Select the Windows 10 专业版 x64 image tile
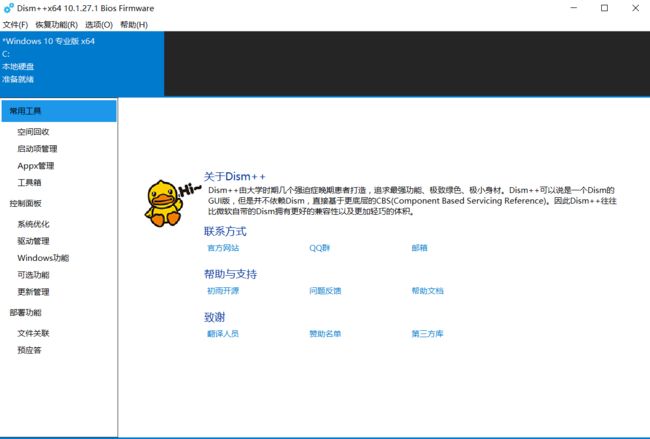The image size is (650, 439). pyautogui.click(x=82, y=64)
